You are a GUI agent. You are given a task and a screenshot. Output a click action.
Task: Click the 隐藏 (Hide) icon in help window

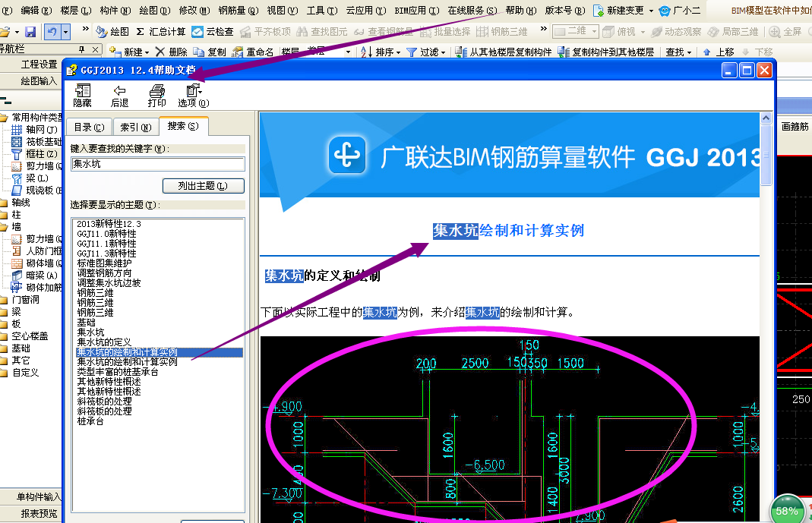(x=82, y=96)
